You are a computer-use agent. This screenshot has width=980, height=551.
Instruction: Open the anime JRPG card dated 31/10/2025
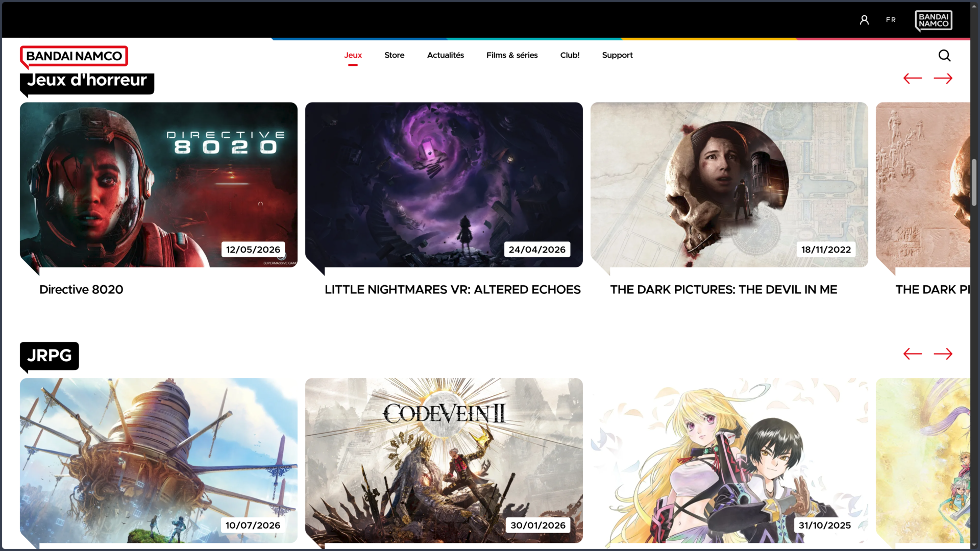tap(729, 460)
